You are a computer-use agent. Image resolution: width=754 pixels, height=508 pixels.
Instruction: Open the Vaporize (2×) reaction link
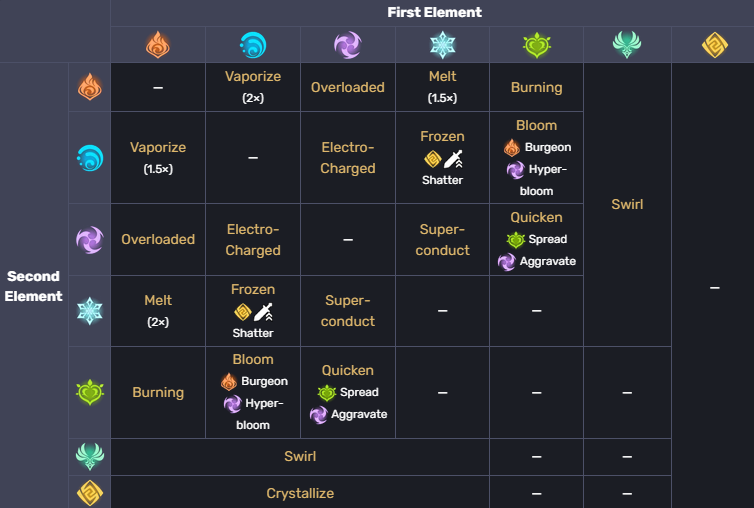[x=253, y=77]
